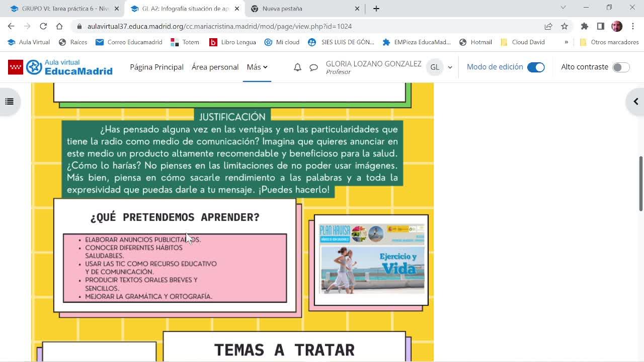This screenshot has width=644, height=362.
Task: Bookmark this page with the star
Action: click(565, 26)
